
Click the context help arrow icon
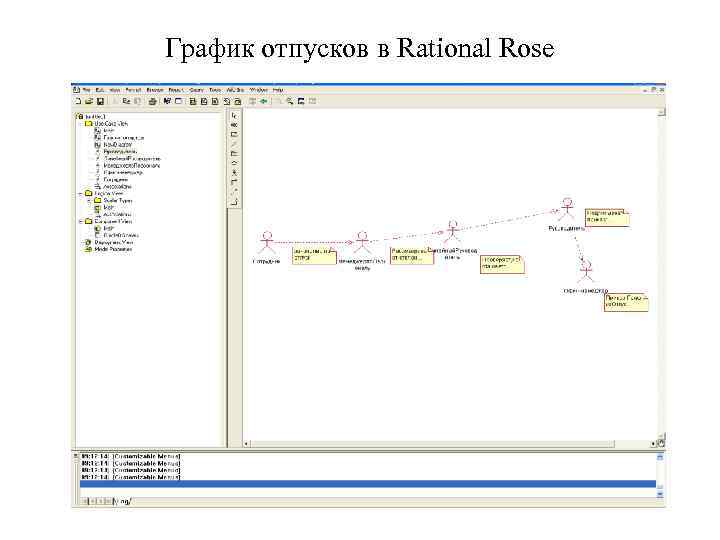[167, 101]
